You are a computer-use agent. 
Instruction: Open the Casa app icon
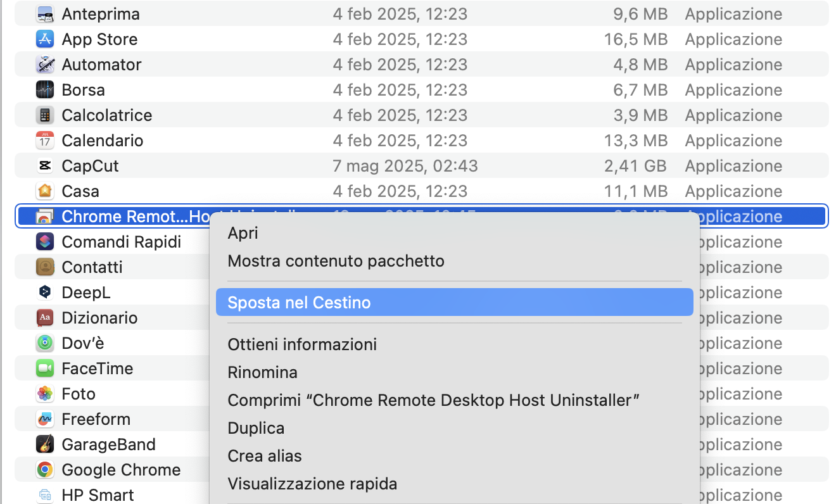click(x=44, y=191)
